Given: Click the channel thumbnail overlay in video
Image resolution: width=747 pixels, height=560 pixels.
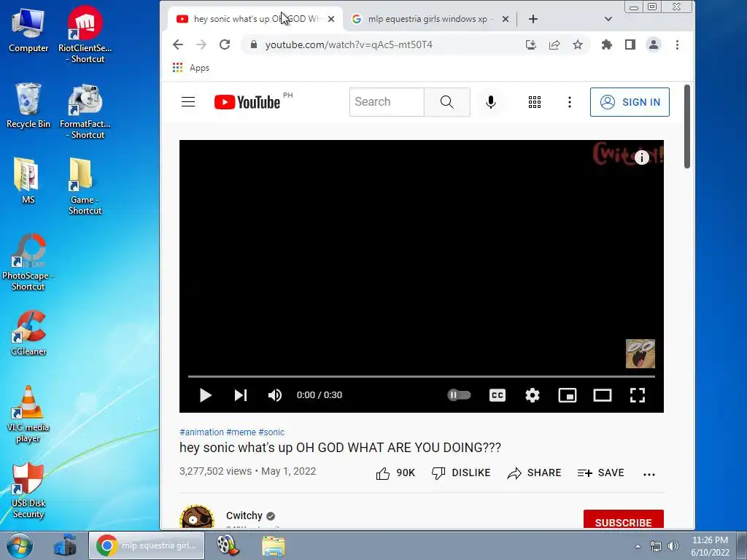Looking at the screenshot, I should coord(640,354).
